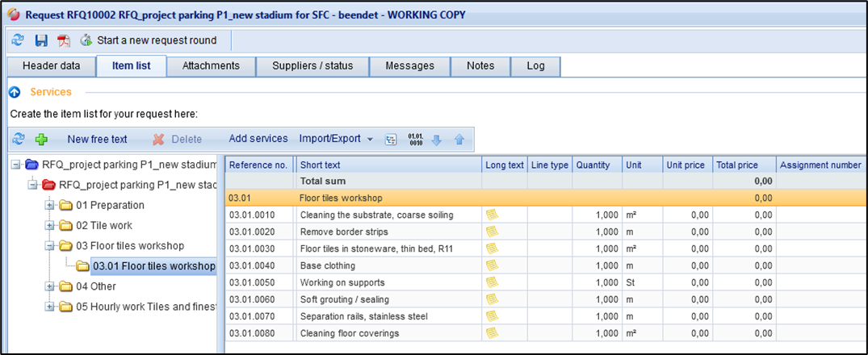Image resolution: width=868 pixels, height=355 pixels.
Task: Click the renumber items 01.01.0010 icon
Action: (x=416, y=139)
